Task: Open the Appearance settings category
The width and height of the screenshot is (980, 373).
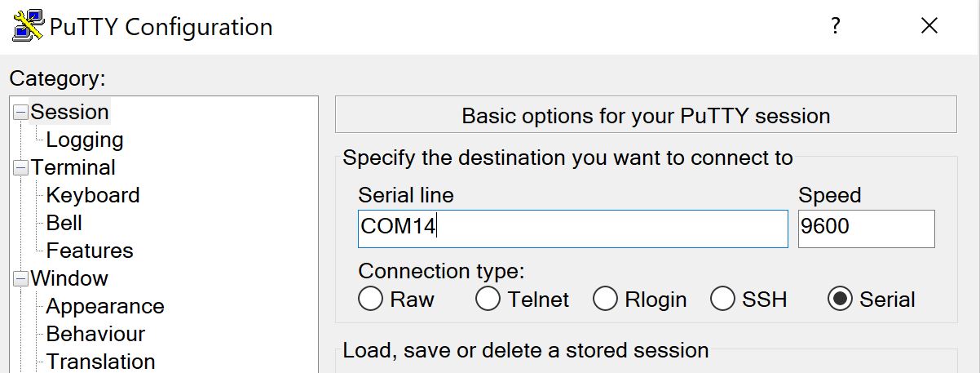Action: [x=105, y=306]
